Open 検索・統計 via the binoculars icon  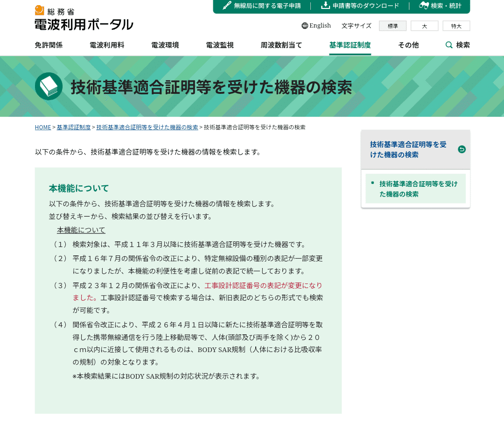(424, 6)
